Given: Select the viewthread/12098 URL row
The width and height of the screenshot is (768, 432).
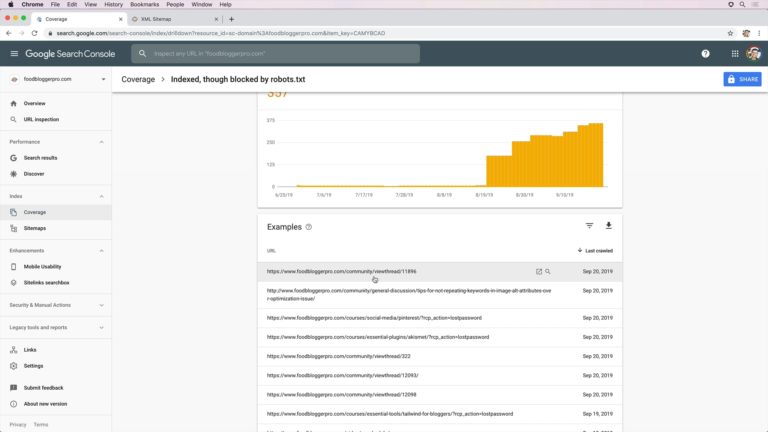Looking at the screenshot, I should pyautogui.click(x=440, y=395).
